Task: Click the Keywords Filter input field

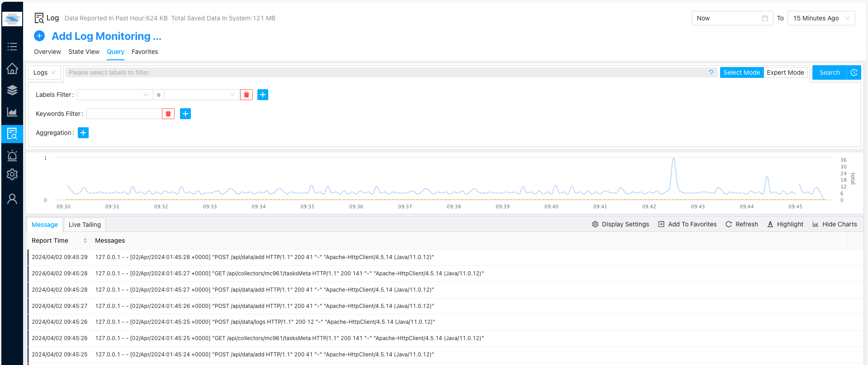Action: click(x=124, y=114)
